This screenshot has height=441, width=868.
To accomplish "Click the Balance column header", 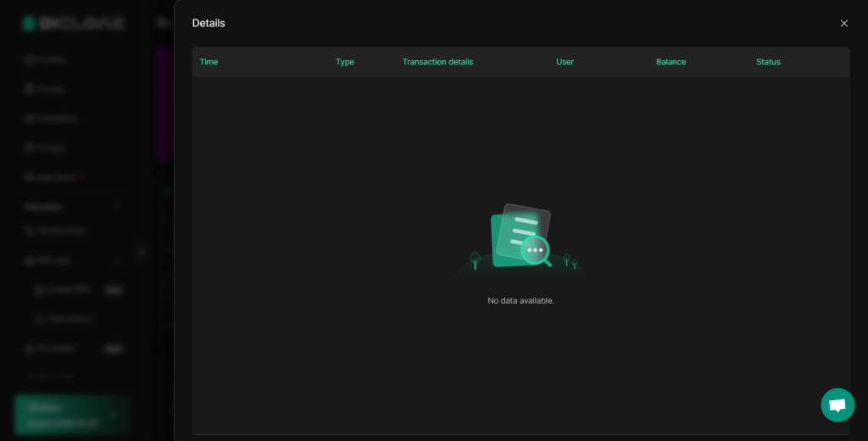I will point(670,62).
